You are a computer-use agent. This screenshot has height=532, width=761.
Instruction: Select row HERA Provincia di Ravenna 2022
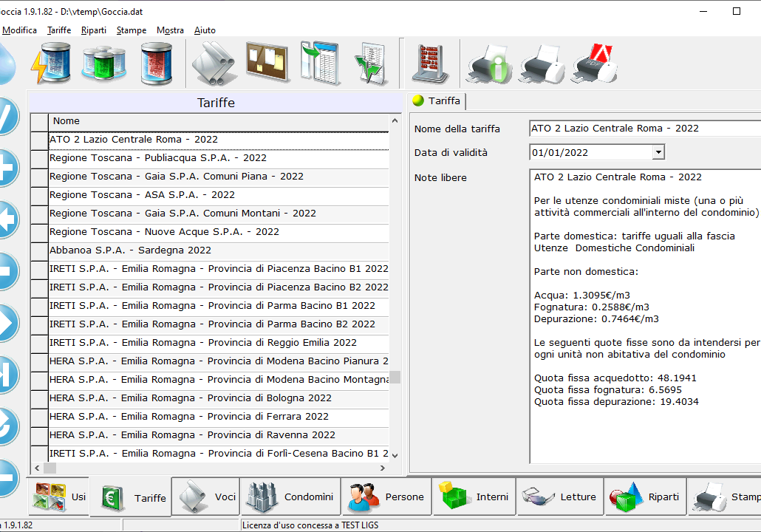[219, 435]
